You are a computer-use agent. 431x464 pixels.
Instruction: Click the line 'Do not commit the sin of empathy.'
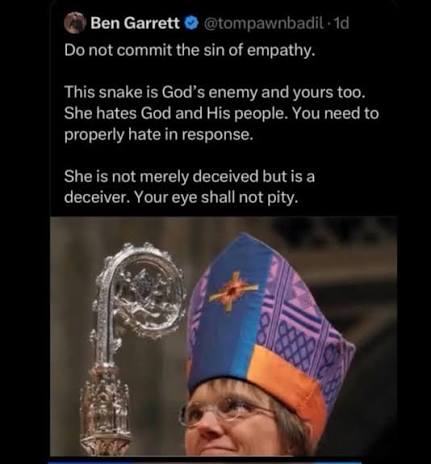tap(190, 51)
